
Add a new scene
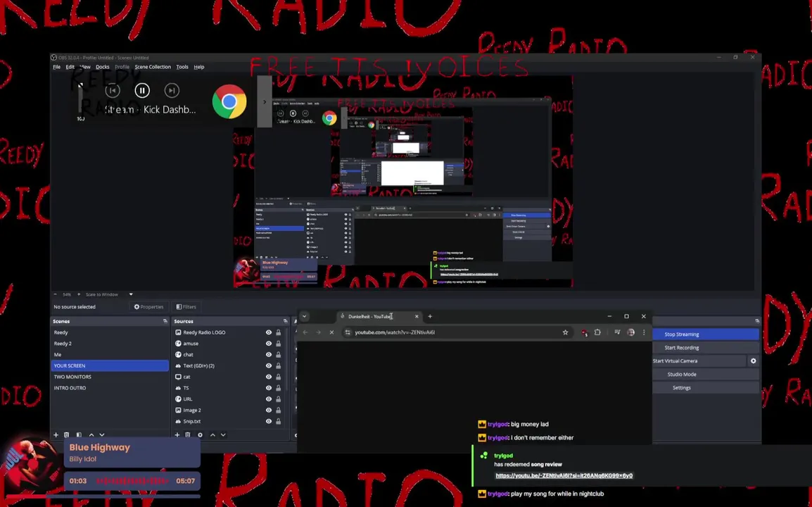56,435
